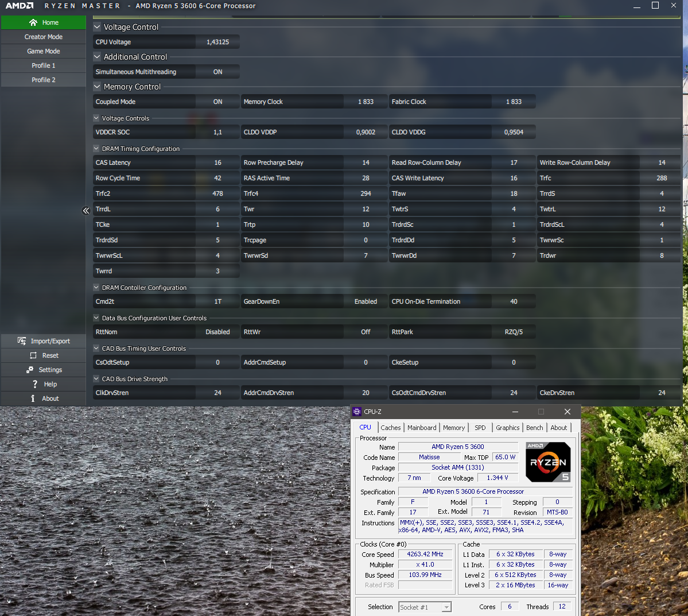Click AMD logo in the title bar
This screenshot has height=616, width=688.
pos(20,6)
